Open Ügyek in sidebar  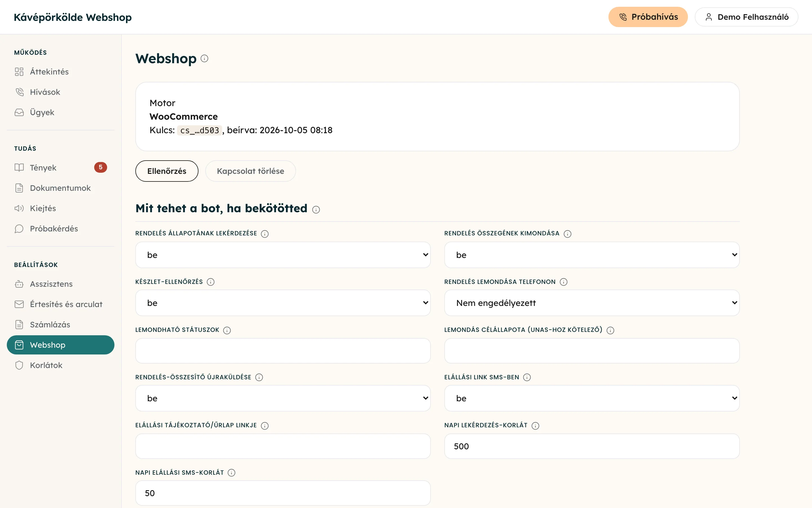point(60,112)
